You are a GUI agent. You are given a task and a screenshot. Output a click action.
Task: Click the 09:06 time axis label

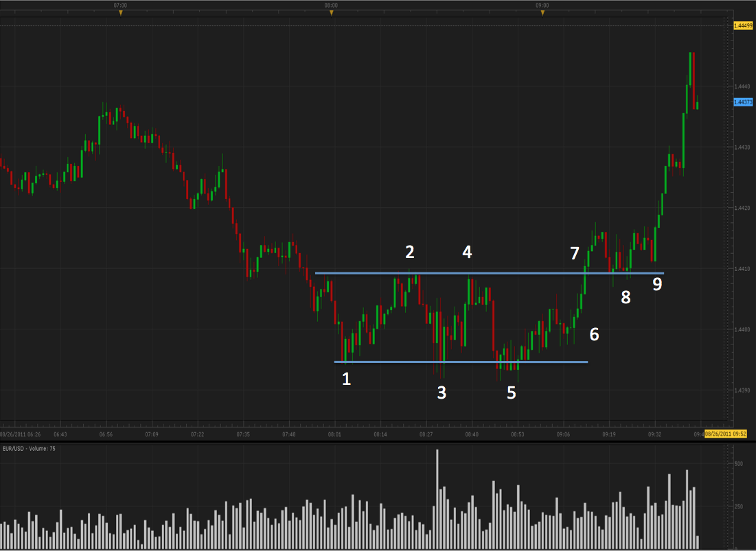coord(563,434)
